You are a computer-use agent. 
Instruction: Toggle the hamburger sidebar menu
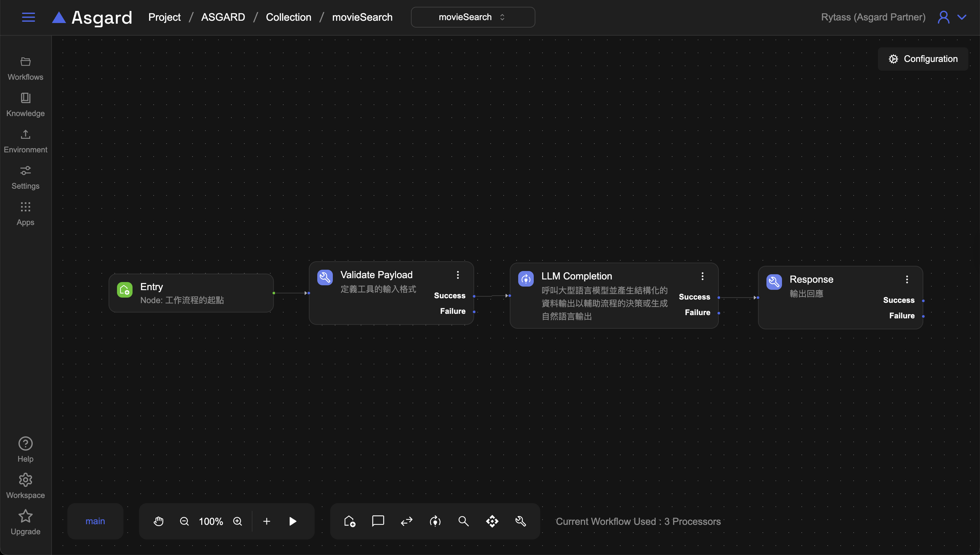(28, 17)
